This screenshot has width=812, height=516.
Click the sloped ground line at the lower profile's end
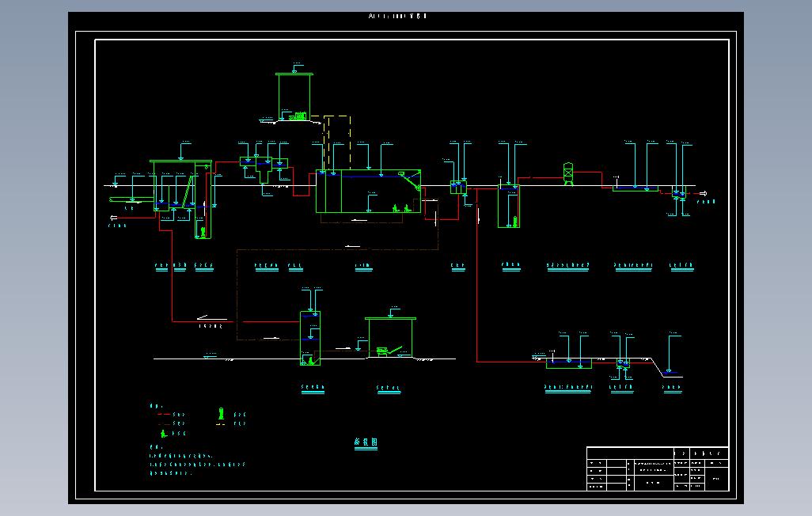658,366
